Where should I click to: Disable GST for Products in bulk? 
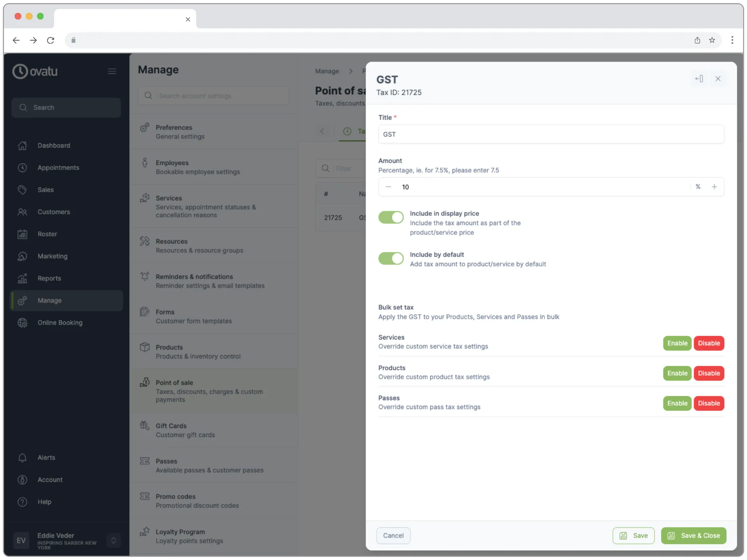[x=708, y=373]
